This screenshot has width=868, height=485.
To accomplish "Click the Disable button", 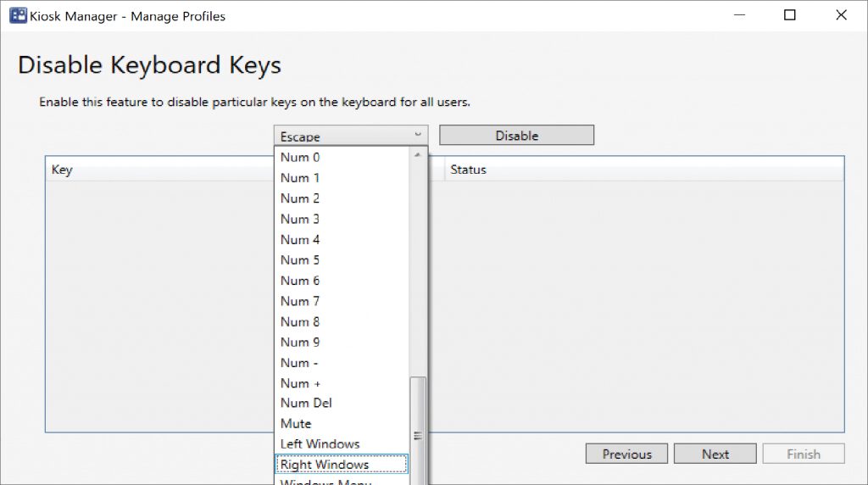I will (x=516, y=136).
